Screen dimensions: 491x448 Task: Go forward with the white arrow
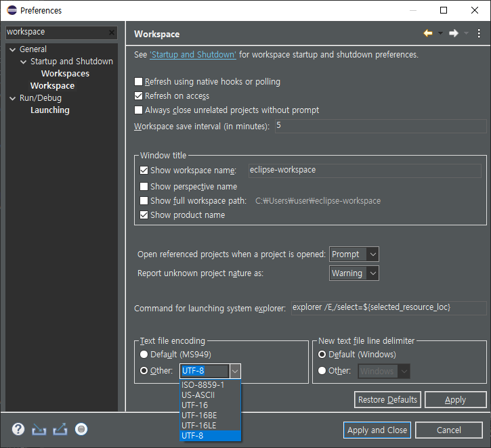coord(454,33)
